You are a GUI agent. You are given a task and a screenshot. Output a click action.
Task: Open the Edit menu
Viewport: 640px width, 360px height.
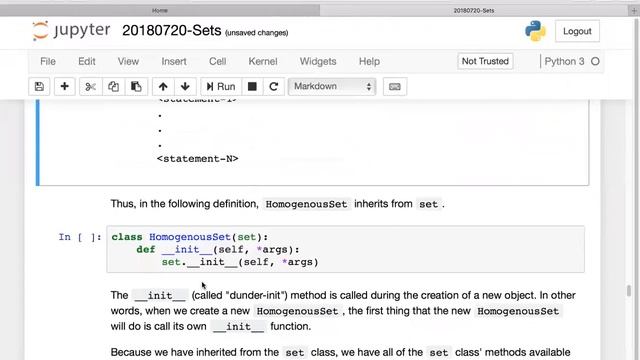pyautogui.click(x=87, y=61)
